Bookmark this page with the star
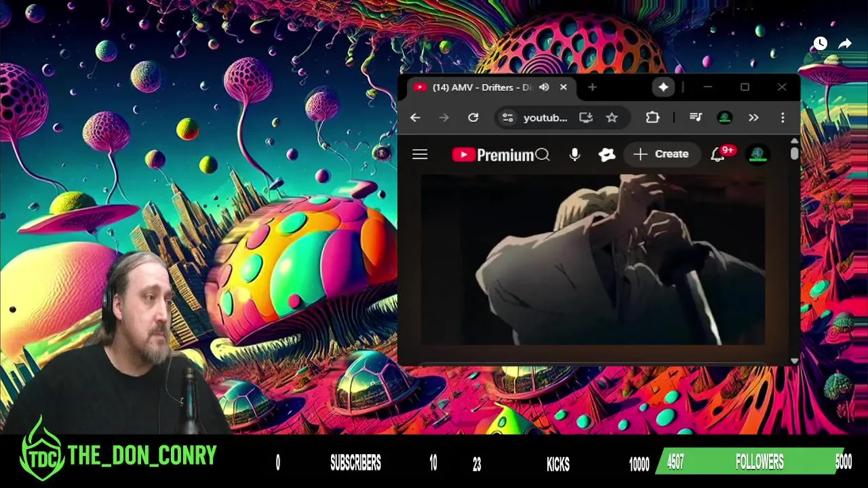Image resolution: width=868 pixels, height=488 pixels. (x=612, y=117)
